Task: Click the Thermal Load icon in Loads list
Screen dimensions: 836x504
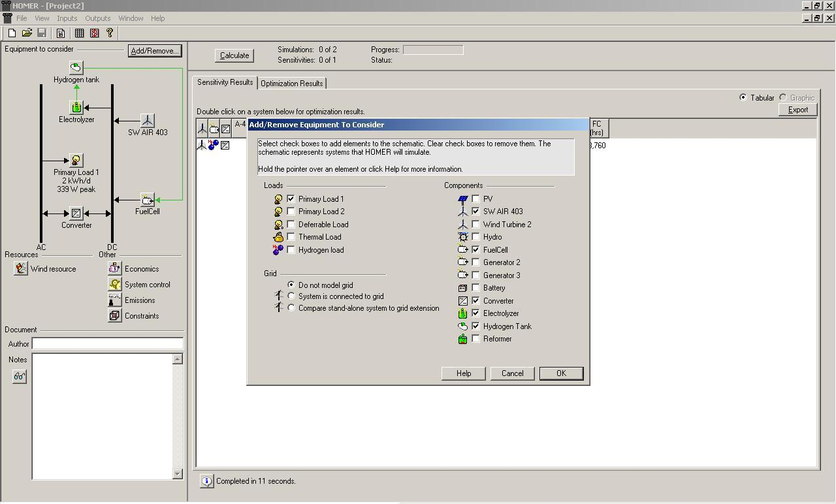Action: click(x=278, y=237)
